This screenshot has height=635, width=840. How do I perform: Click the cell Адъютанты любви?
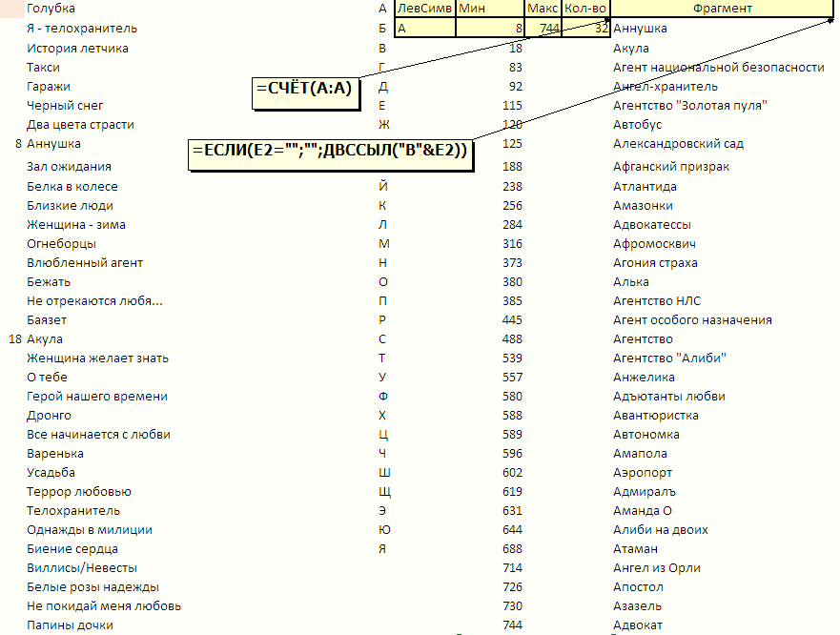point(669,396)
